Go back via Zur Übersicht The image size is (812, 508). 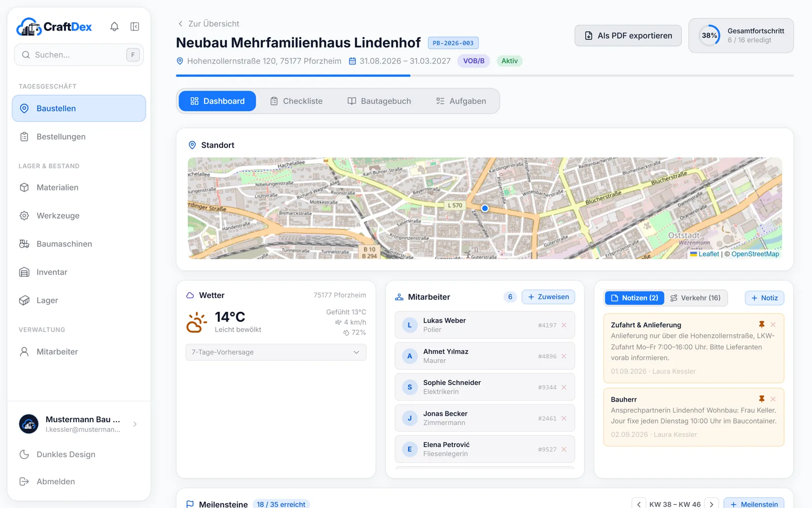click(x=208, y=24)
